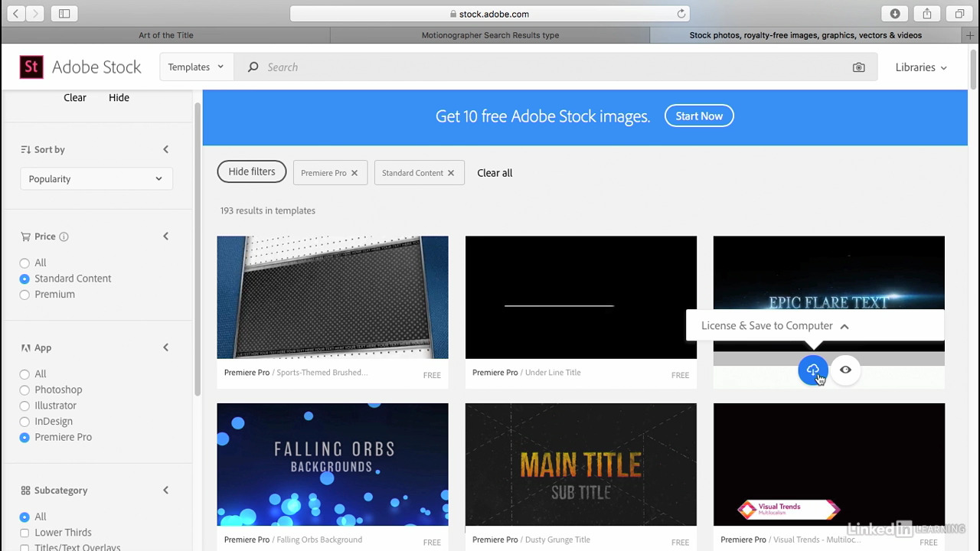
Task: Select All under Subcategory
Action: click(24, 517)
